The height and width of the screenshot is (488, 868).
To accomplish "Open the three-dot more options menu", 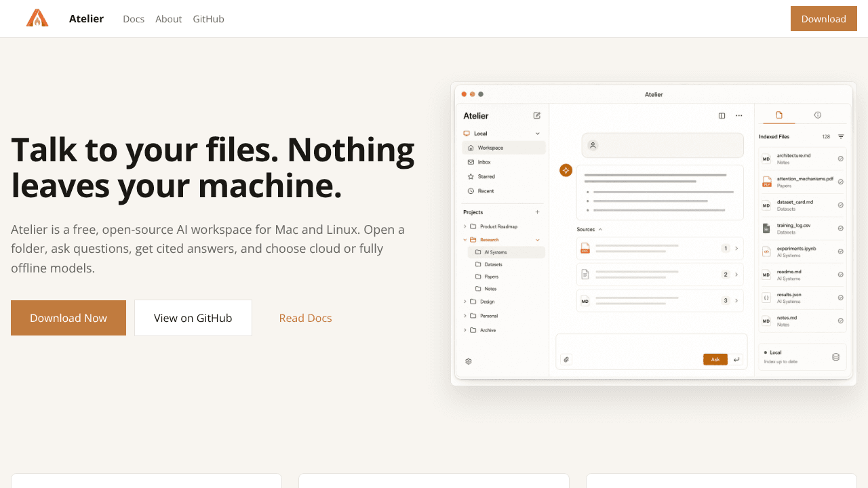I will click(739, 116).
